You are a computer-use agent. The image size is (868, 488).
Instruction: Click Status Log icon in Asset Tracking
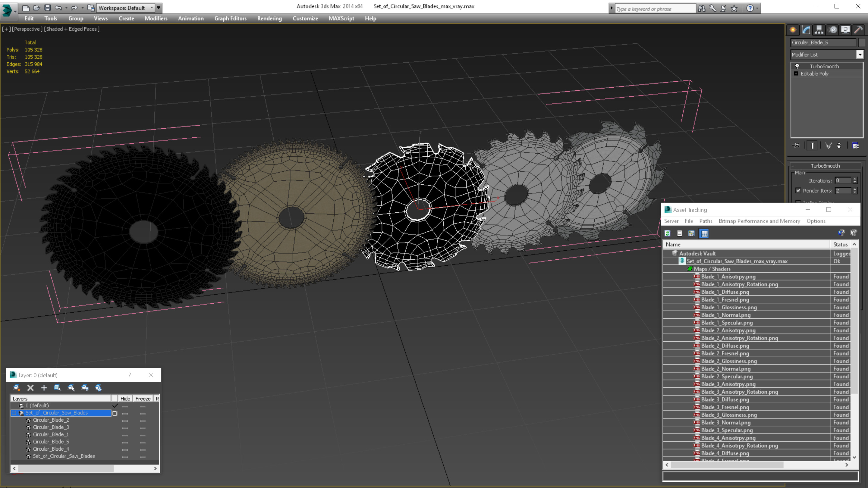tap(680, 233)
